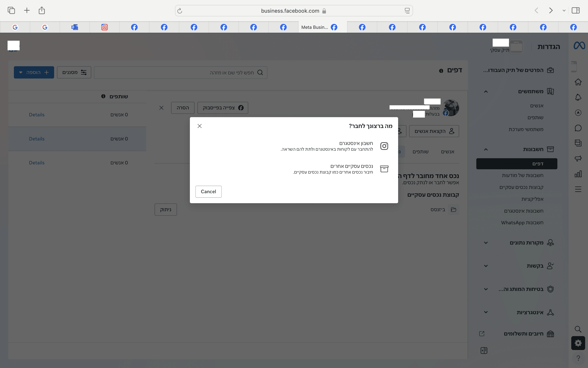Switch to the שותפים tab in page details
The image size is (588, 368).
(x=420, y=152)
